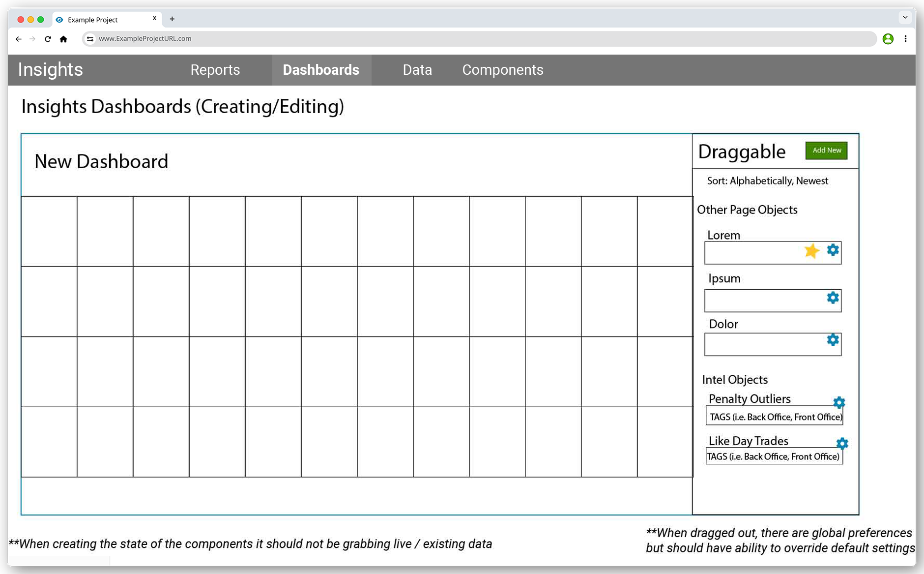Open settings gear for Lorem object

tap(833, 250)
